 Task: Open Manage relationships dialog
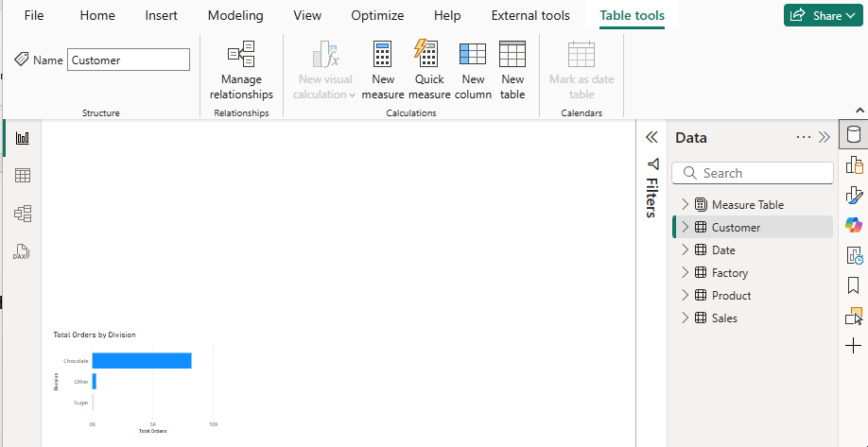coord(241,70)
